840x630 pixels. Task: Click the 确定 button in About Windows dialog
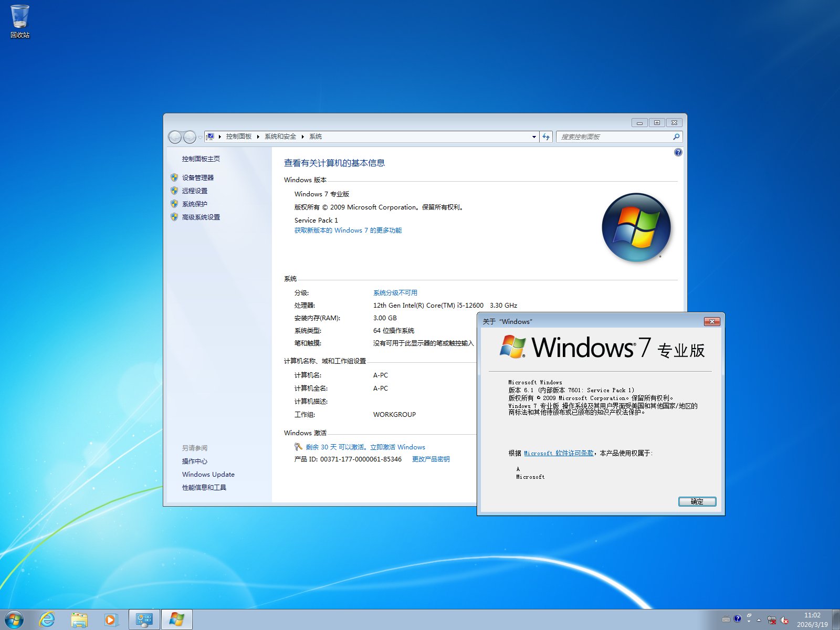coord(697,502)
